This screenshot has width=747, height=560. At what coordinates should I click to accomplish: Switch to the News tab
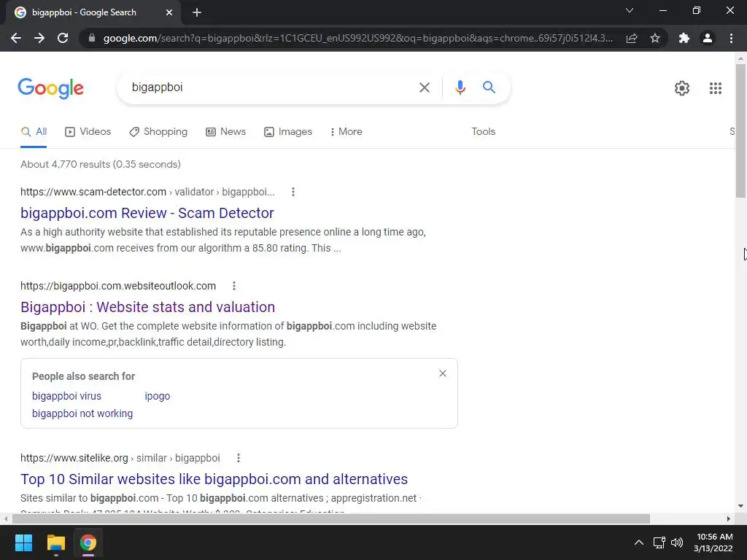[x=226, y=132]
